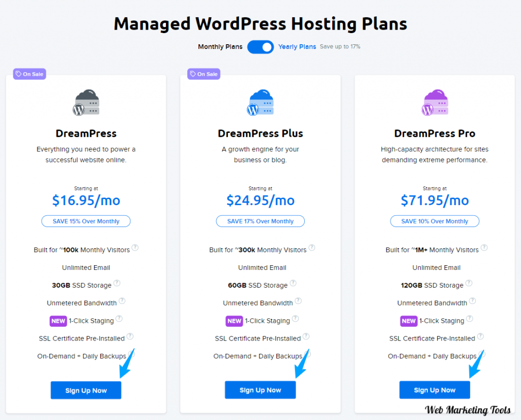
Task: Sign up for the DreamPress plan
Action: [86, 390]
